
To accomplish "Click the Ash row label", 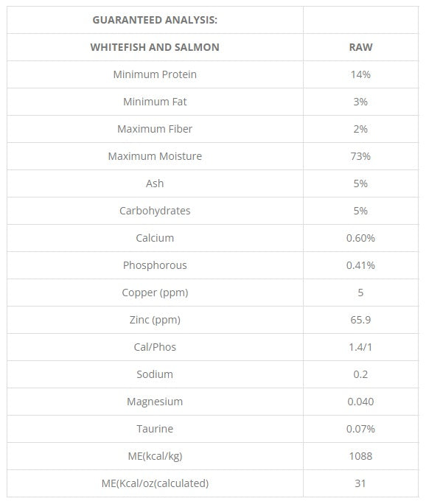I will [155, 183].
